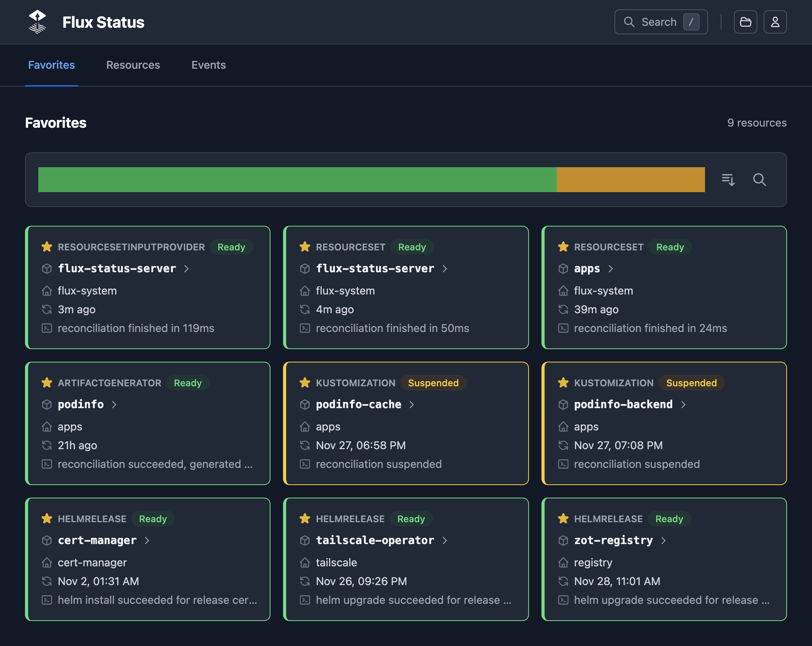
Task: Remove the apps ResourceSet star favorite
Action: (x=563, y=247)
